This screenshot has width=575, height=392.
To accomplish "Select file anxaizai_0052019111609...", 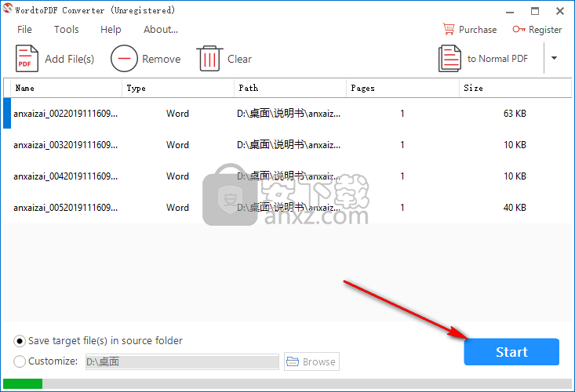I will (x=66, y=208).
